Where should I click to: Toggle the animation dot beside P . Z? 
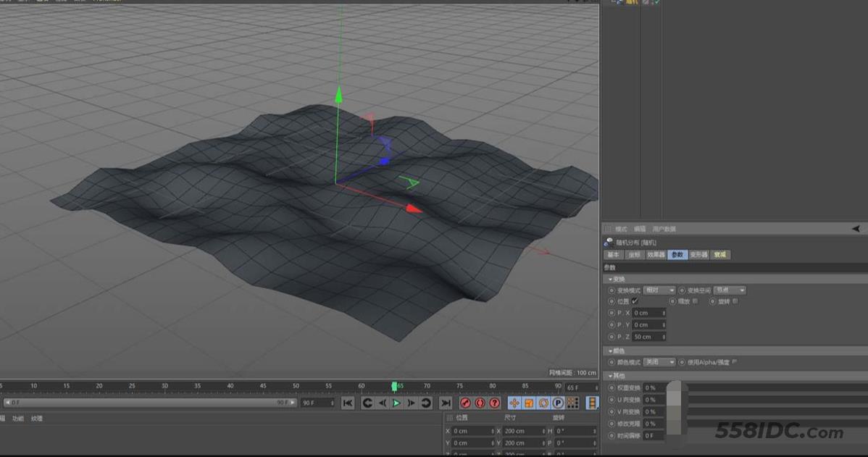coord(612,337)
